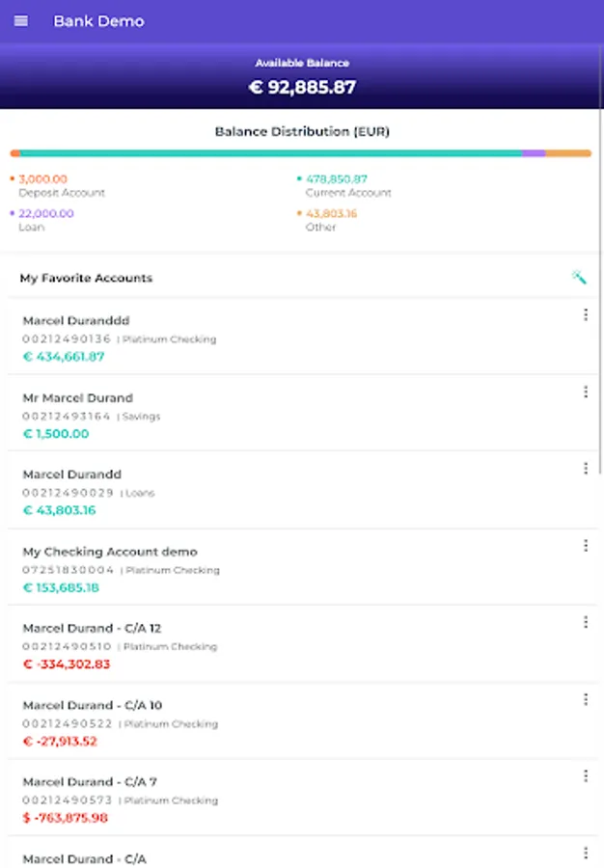Open options menu for Marcel Duranddd account
604x868 pixels.
(x=586, y=314)
